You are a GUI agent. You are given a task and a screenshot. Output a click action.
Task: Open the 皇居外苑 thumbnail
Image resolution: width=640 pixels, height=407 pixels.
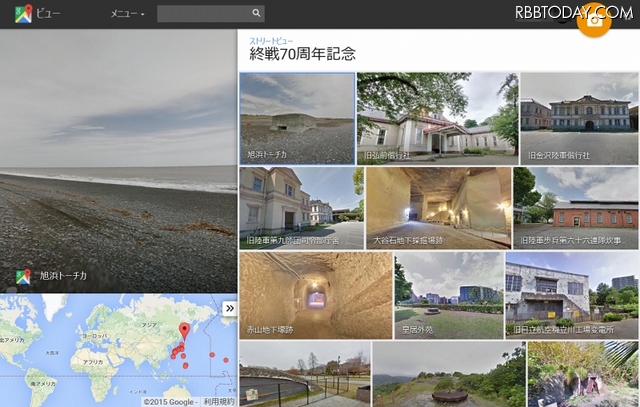point(449,296)
